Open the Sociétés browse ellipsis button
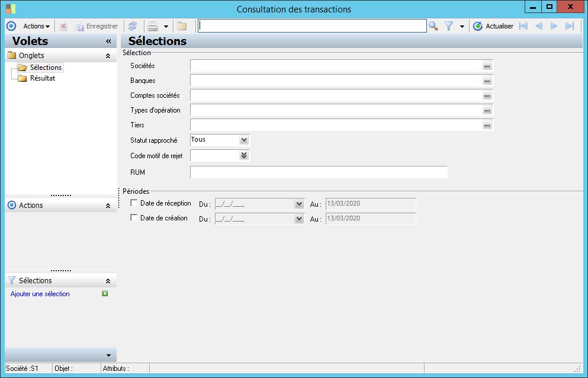 pos(487,66)
